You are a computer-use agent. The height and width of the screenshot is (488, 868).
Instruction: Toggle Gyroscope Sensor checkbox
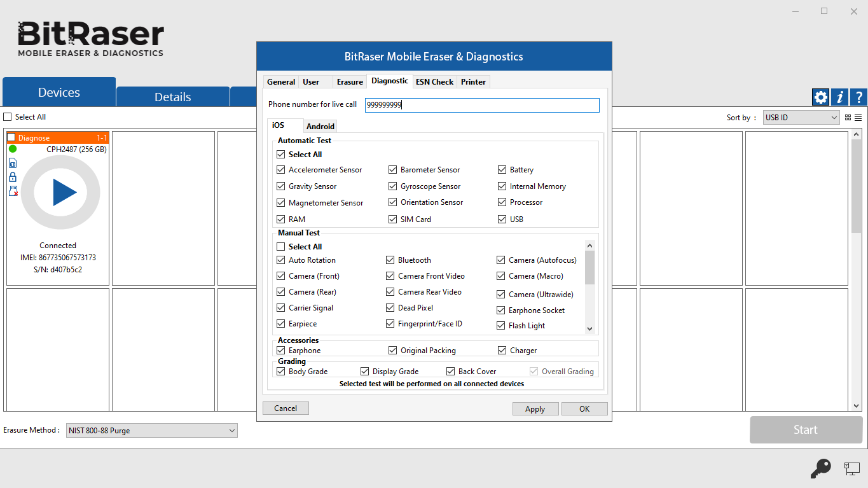pos(393,186)
